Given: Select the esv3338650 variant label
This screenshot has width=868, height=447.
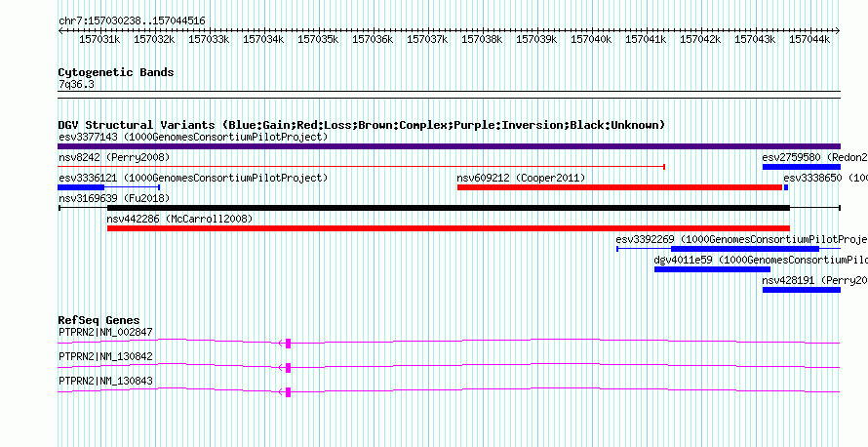Looking at the screenshot, I should tap(825, 179).
